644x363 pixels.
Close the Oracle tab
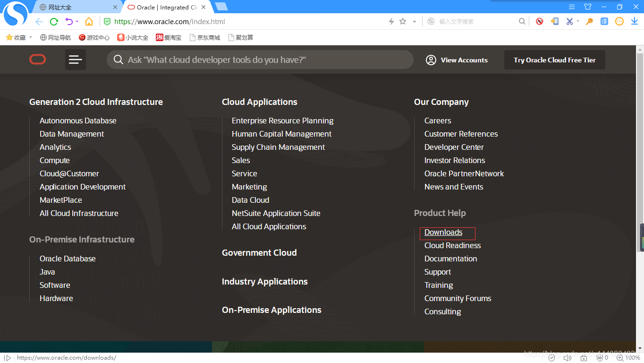204,7
